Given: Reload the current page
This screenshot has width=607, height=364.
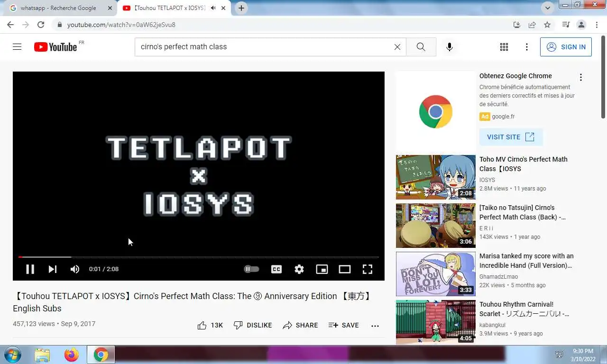Looking at the screenshot, I should click(x=41, y=25).
